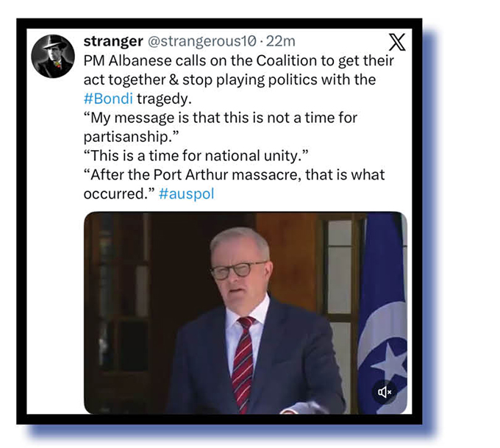The height and width of the screenshot is (448, 500).
Task: Click the word "tragedy." after #Bondi
Action: coord(164,99)
